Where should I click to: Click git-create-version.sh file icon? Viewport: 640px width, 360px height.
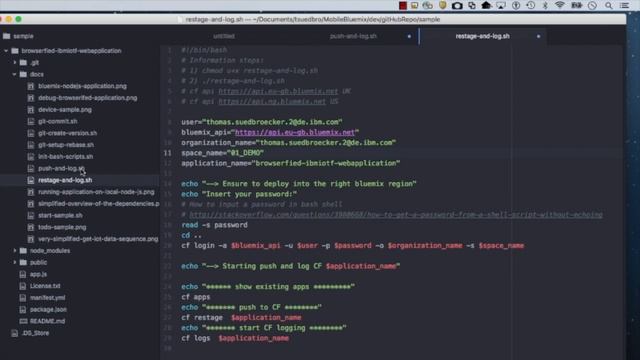pyautogui.click(x=31, y=133)
